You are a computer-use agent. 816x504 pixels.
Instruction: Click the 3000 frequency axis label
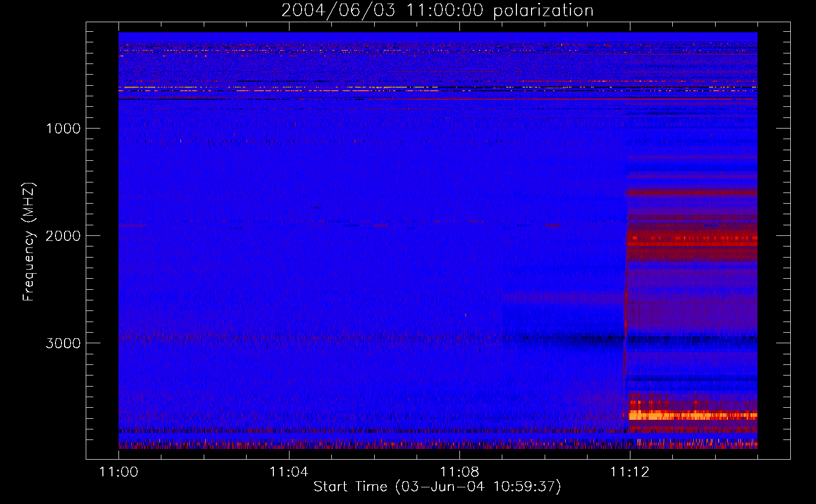64,343
